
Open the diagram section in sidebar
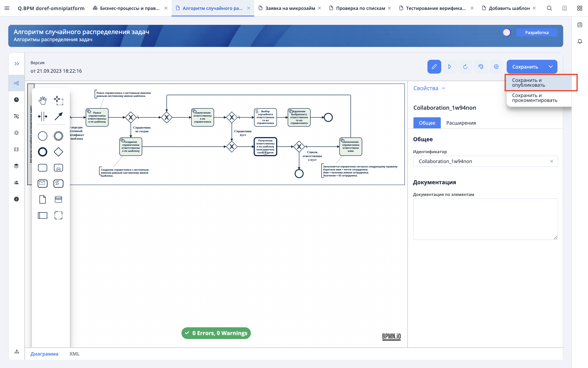tap(17, 83)
